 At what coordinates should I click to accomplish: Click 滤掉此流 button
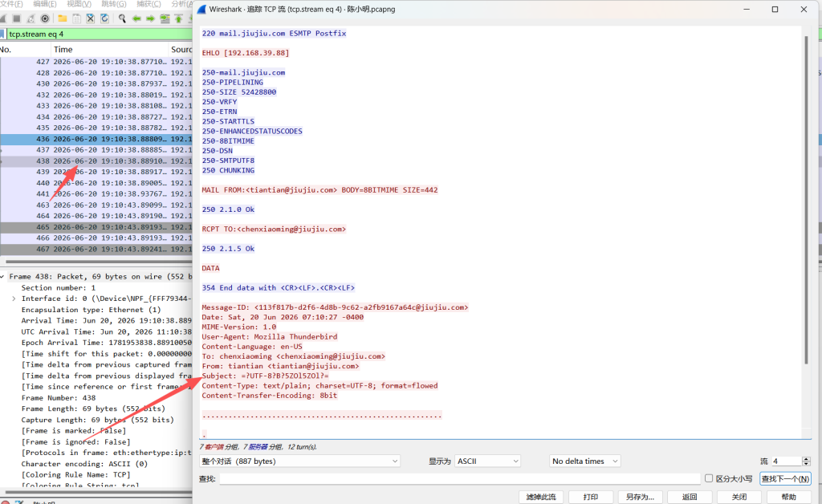pos(541,497)
